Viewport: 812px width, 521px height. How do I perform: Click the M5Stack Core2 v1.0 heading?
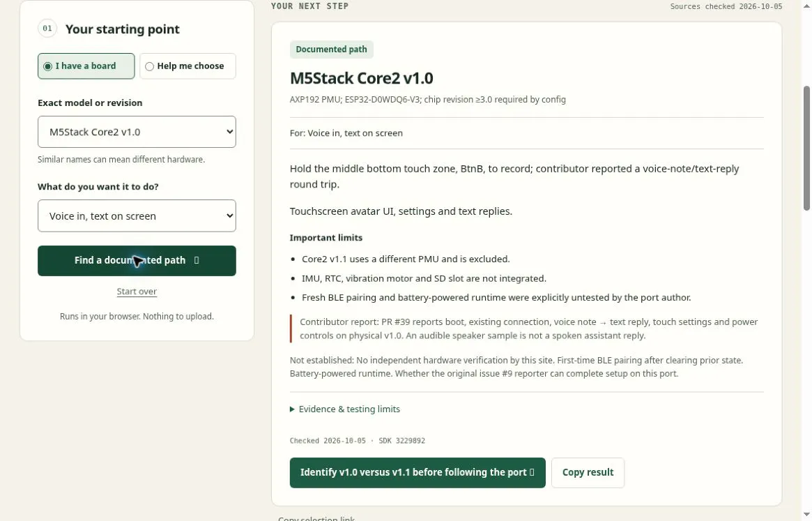coord(362,78)
